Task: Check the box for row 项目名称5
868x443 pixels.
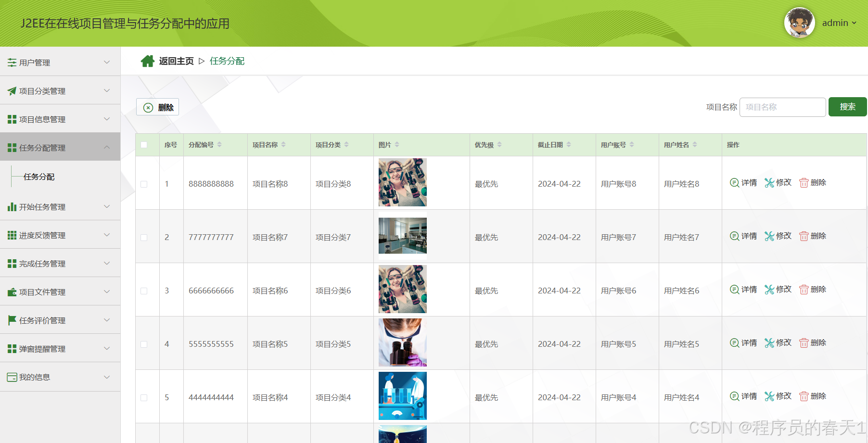Action: click(x=144, y=344)
